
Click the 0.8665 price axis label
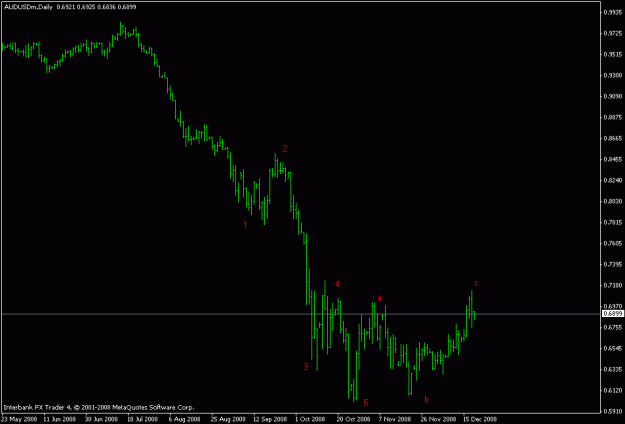click(x=613, y=139)
